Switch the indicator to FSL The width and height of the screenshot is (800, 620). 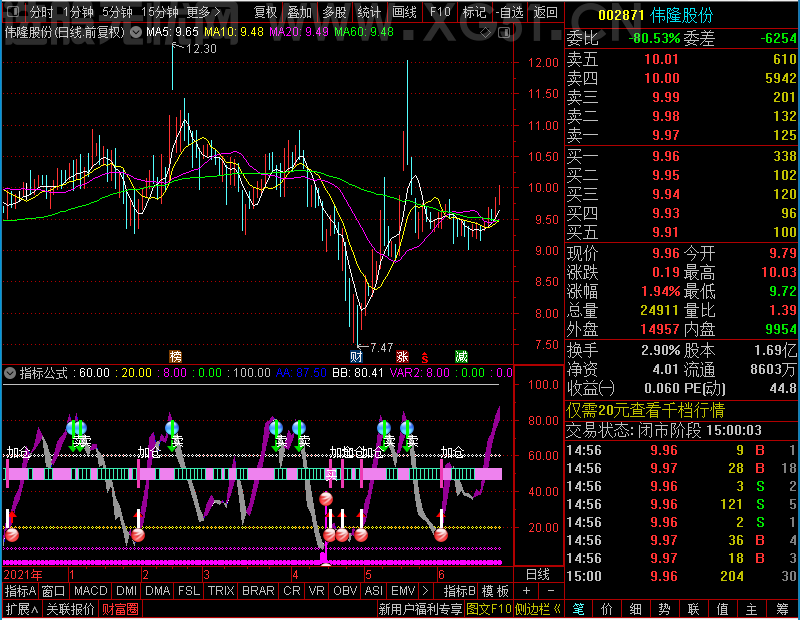click(189, 591)
